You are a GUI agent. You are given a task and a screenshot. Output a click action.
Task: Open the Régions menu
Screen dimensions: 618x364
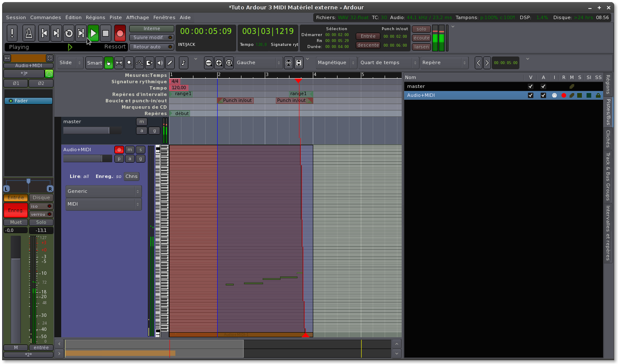point(95,17)
